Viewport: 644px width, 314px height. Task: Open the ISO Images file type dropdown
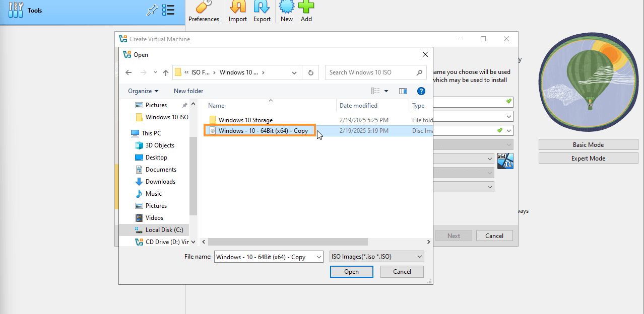point(377,257)
